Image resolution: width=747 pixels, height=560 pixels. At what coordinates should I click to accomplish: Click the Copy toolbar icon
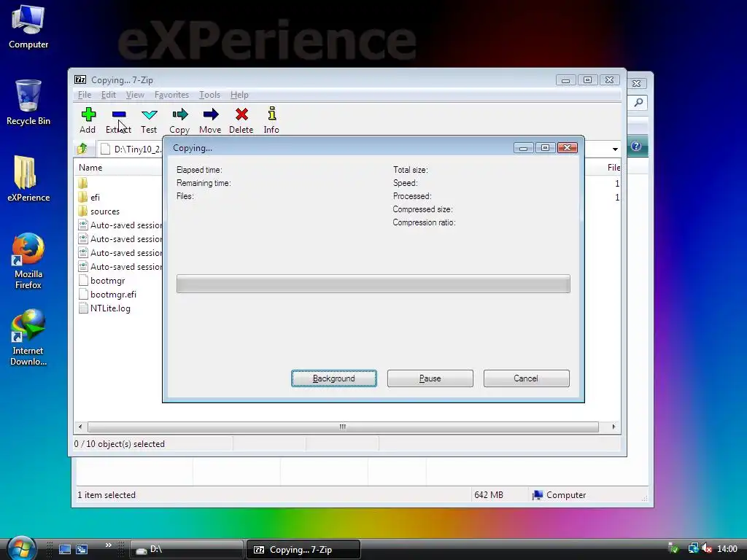tap(180, 114)
